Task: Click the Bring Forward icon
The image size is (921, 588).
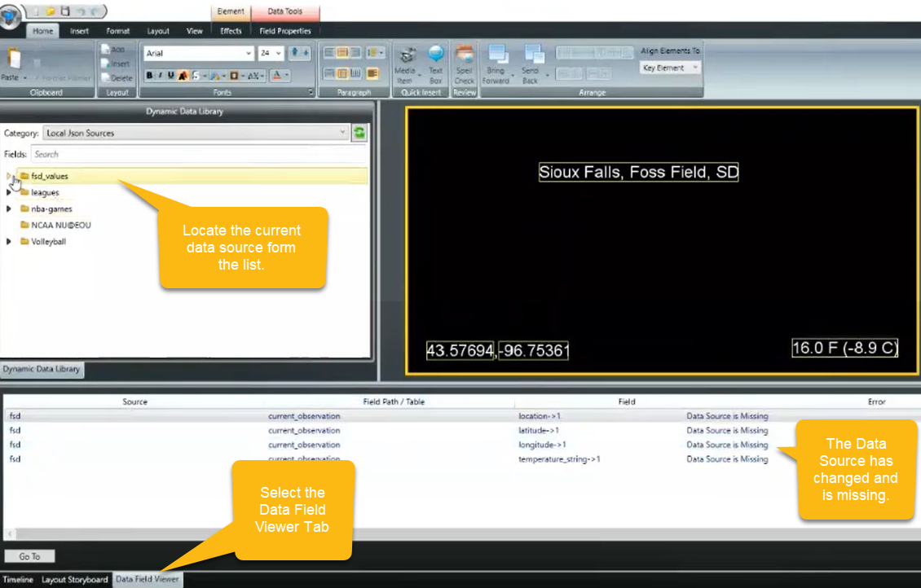Action: (496, 59)
